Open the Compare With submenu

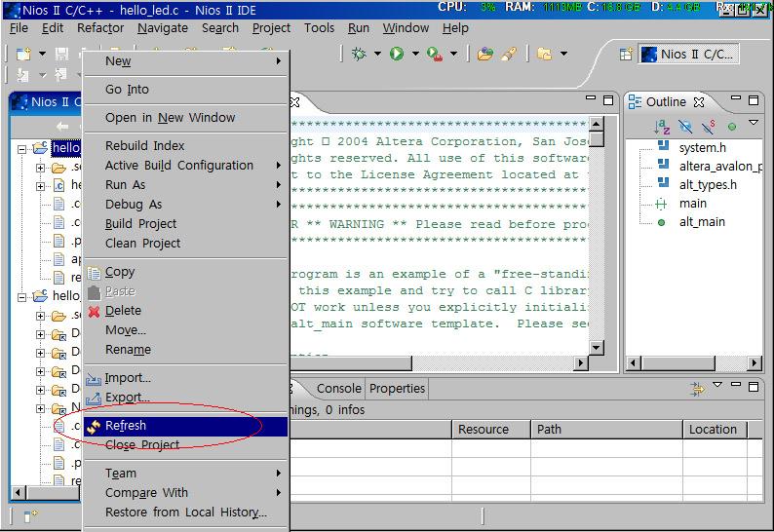tap(185, 493)
